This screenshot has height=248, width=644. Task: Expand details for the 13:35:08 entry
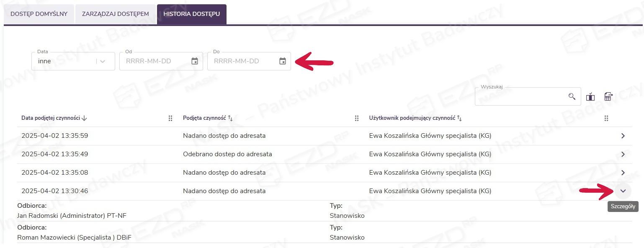(x=623, y=173)
